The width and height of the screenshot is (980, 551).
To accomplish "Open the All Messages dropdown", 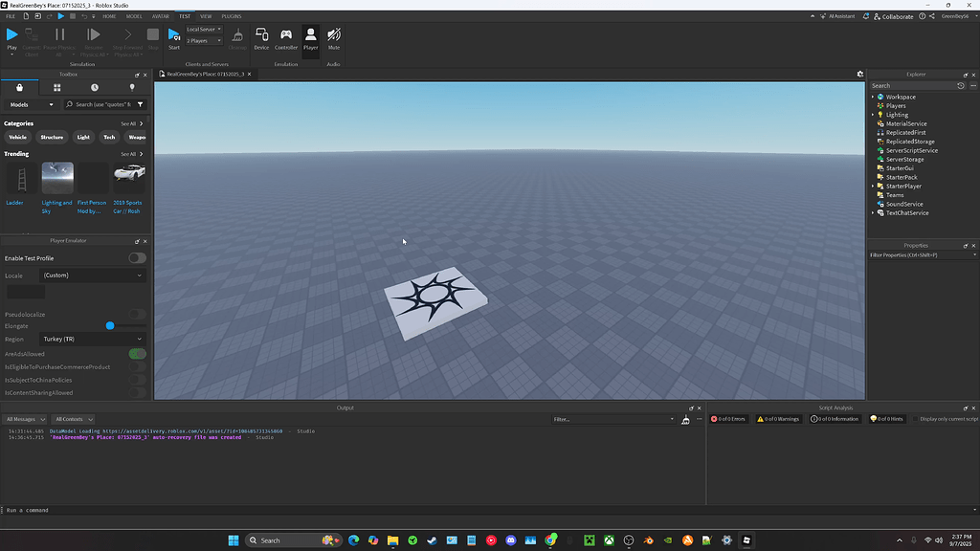I will click(x=24, y=419).
